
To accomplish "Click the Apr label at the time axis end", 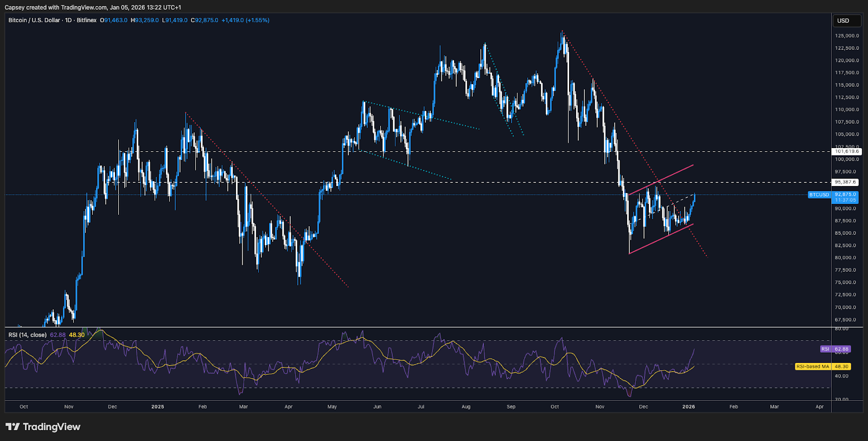I will pyautogui.click(x=819, y=406).
